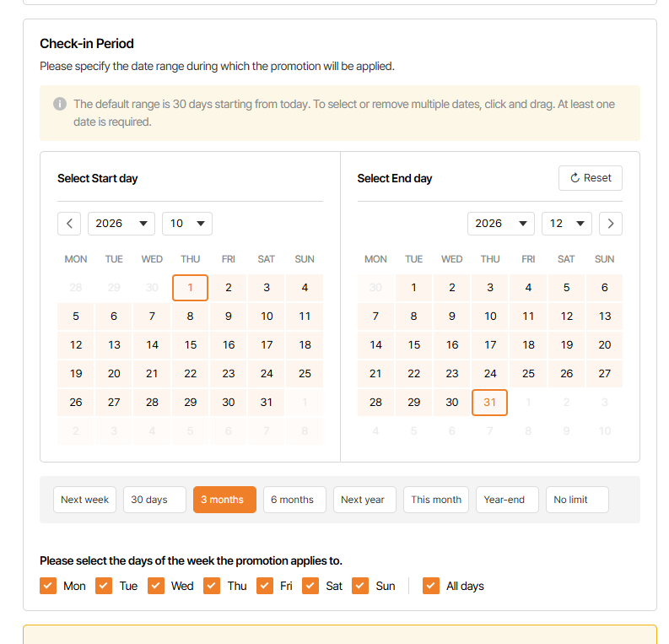Uncheck the Mon checkbox
669x644 pixels.
[48, 586]
